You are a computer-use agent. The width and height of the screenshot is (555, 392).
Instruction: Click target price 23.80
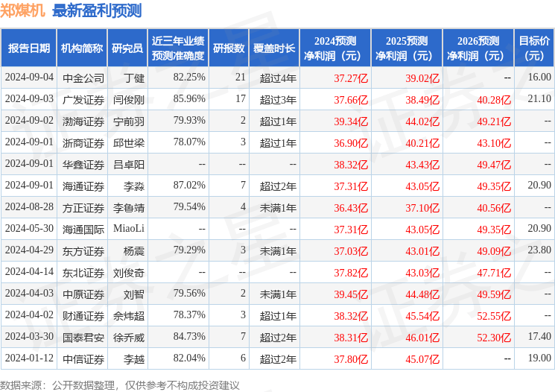pyautogui.click(x=539, y=250)
